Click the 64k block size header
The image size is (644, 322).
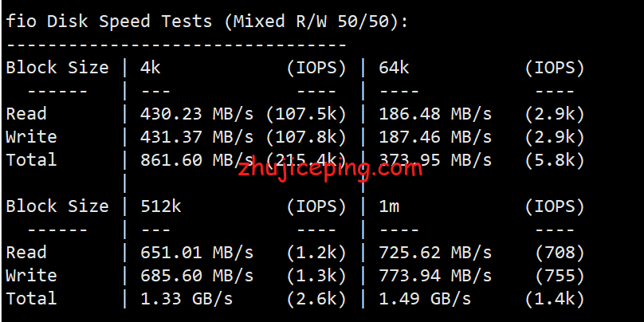click(394, 68)
